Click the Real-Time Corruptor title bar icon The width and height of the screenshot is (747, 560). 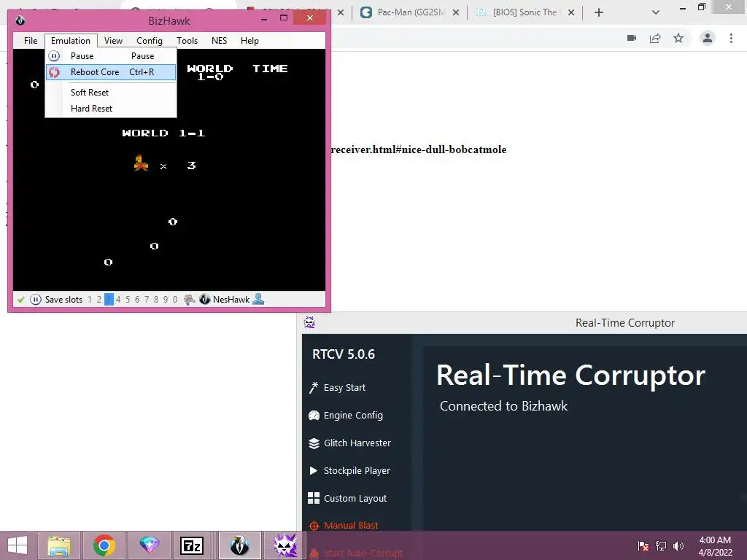pos(309,322)
